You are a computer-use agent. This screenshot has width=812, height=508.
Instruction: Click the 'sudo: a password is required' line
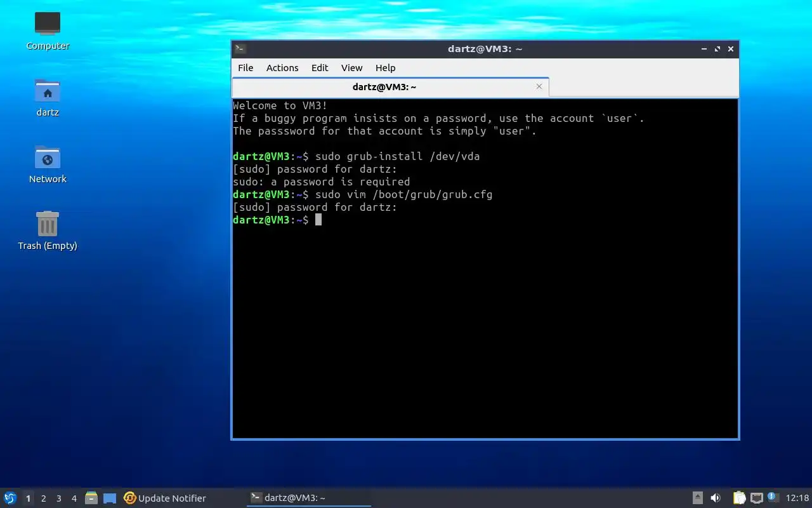(321, 182)
